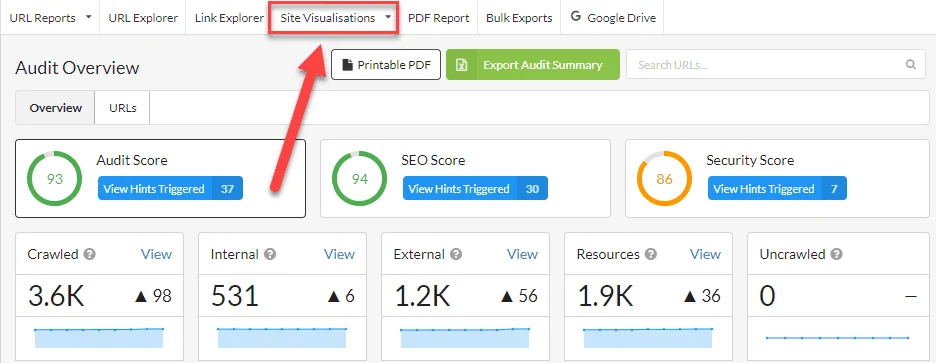This screenshot has width=936, height=363.
Task: Click the Uncrawled trend sparkline chart
Action: click(x=837, y=338)
